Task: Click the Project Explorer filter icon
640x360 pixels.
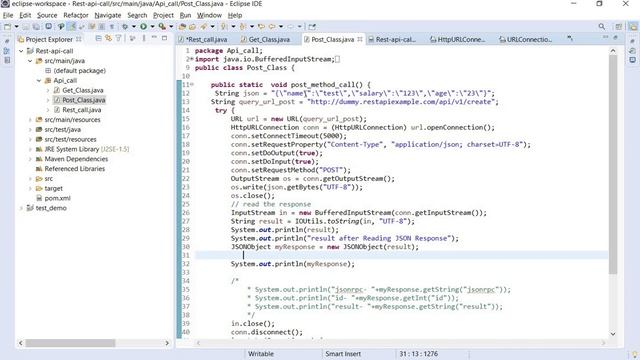Action: tap(118, 38)
